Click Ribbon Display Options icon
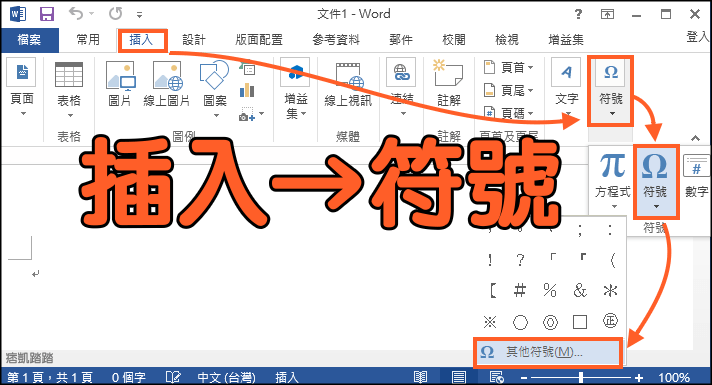The image size is (712, 385). pyautogui.click(x=607, y=14)
